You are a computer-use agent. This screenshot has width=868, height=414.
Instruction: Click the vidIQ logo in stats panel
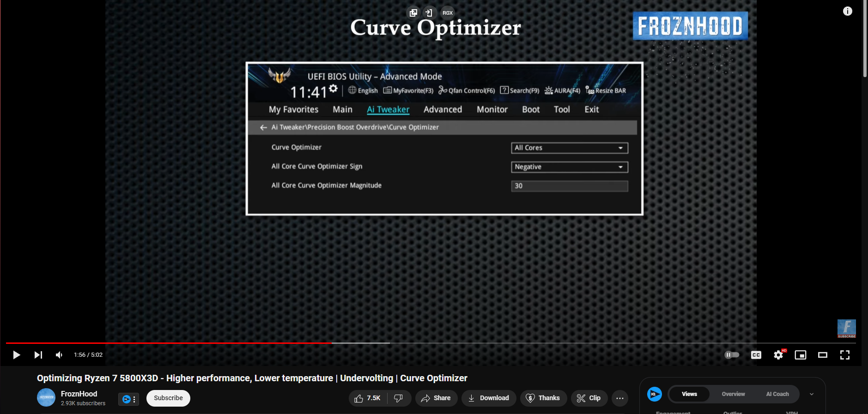click(655, 394)
